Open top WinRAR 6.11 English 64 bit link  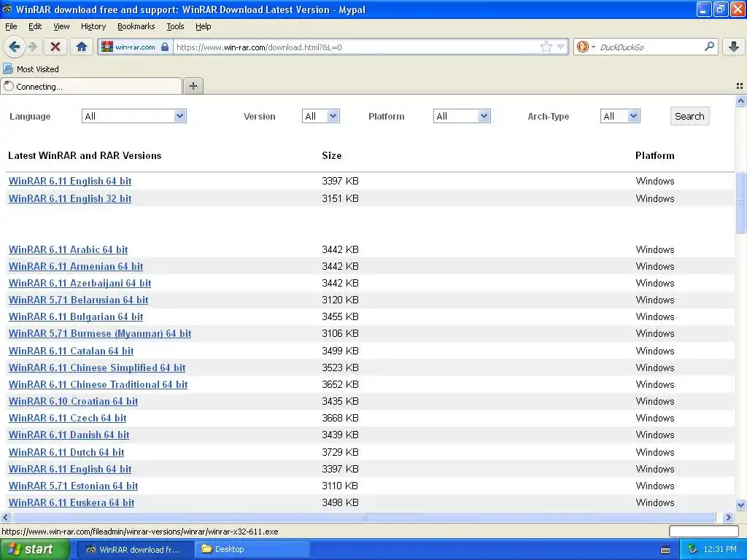click(70, 181)
